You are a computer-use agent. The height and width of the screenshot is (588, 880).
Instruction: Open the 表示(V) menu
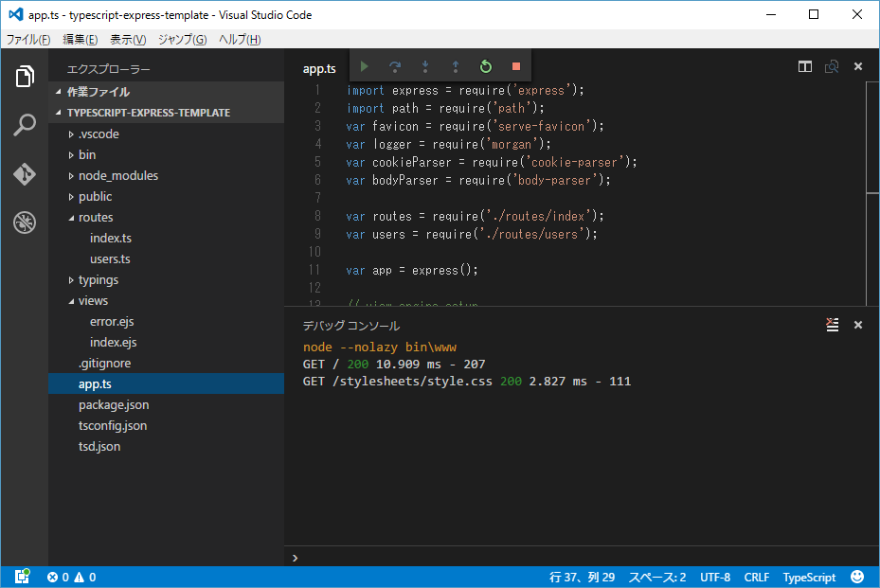pyautogui.click(x=128, y=39)
